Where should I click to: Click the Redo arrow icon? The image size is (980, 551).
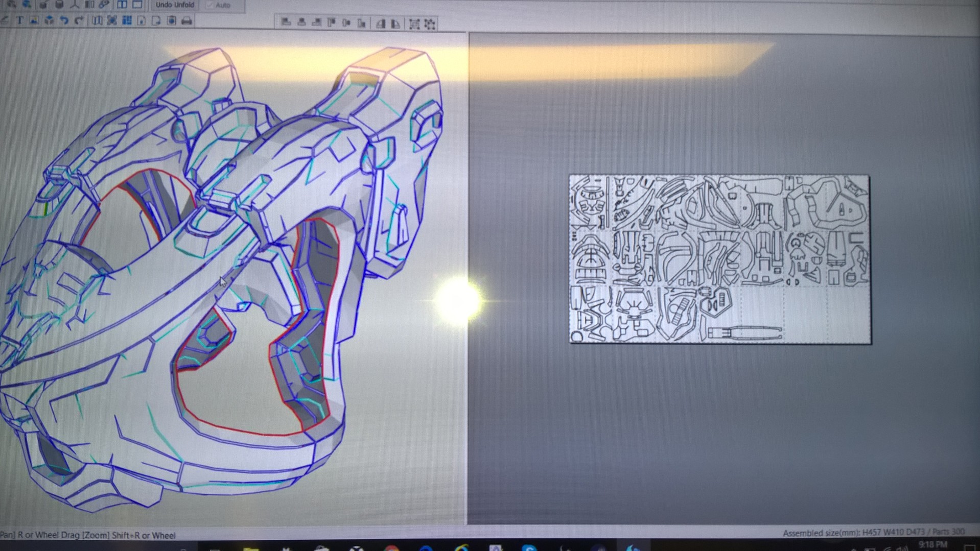(x=79, y=20)
